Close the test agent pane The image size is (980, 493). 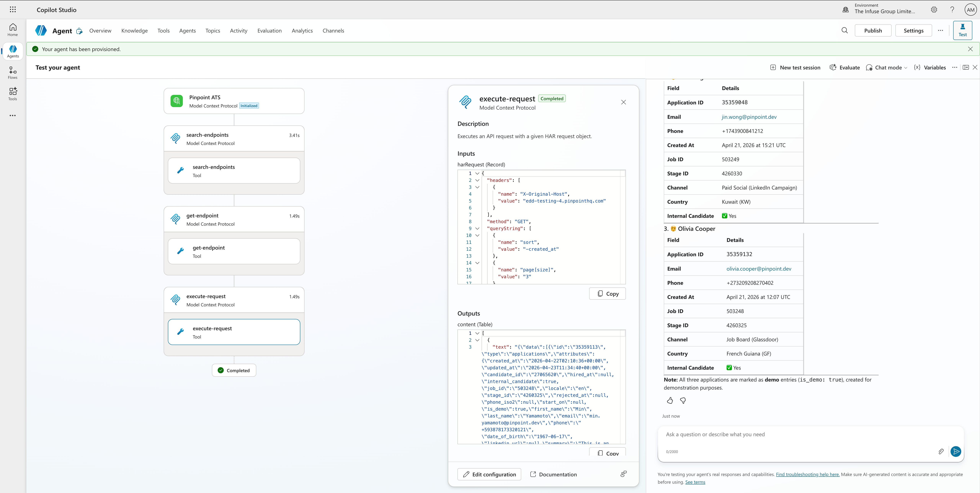coord(975,67)
